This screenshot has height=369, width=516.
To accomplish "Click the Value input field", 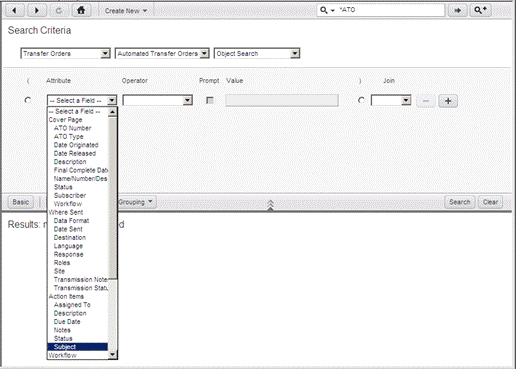I will pos(282,100).
